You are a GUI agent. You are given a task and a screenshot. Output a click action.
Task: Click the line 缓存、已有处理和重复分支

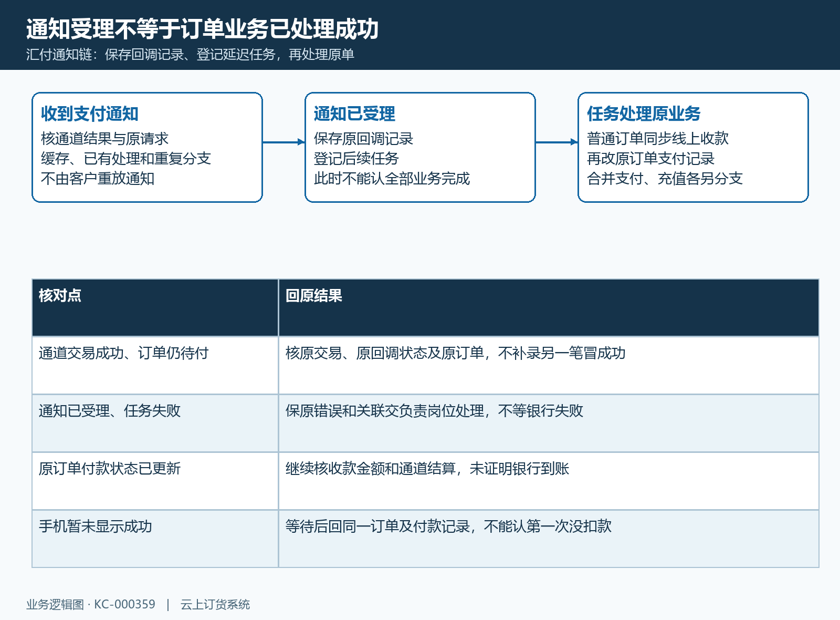[x=126, y=159]
